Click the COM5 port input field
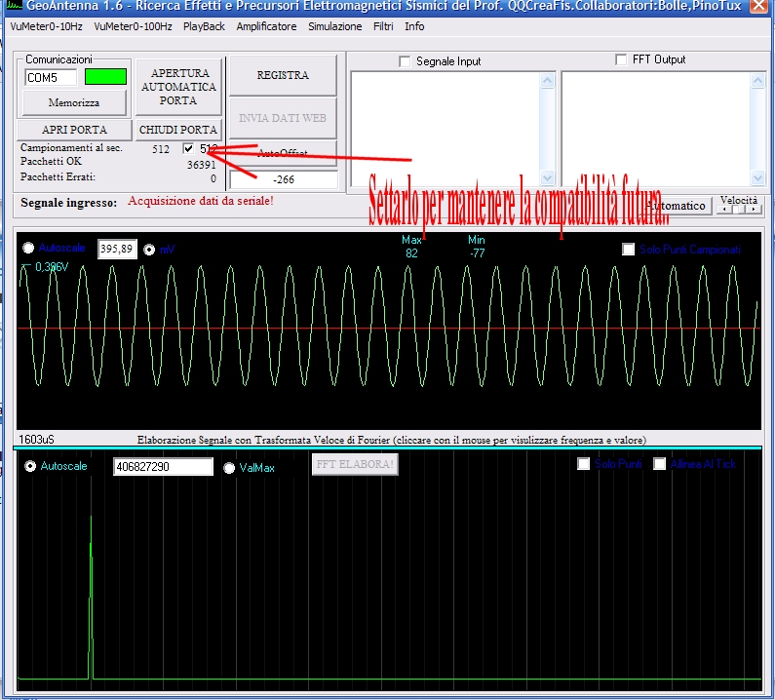This screenshot has width=775, height=700. (x=51, y=77)
